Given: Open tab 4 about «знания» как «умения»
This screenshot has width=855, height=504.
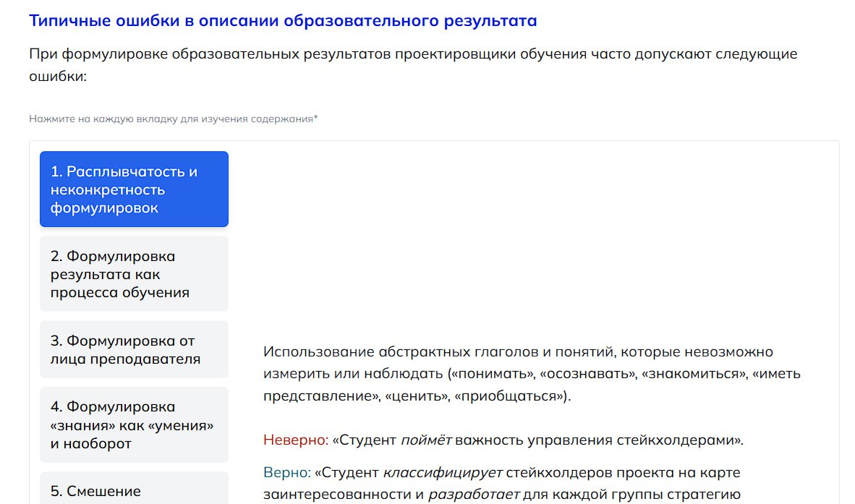Looking at the screenshot, I should 134,425.
